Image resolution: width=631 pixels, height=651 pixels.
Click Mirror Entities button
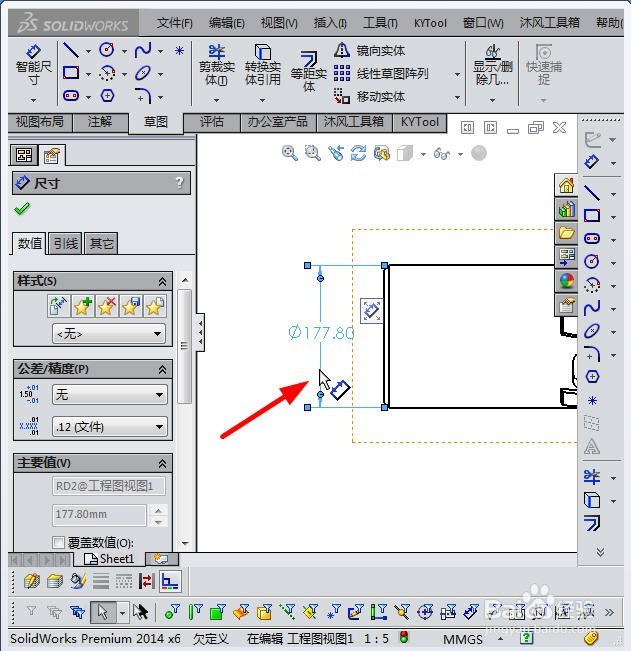(369, 51)
